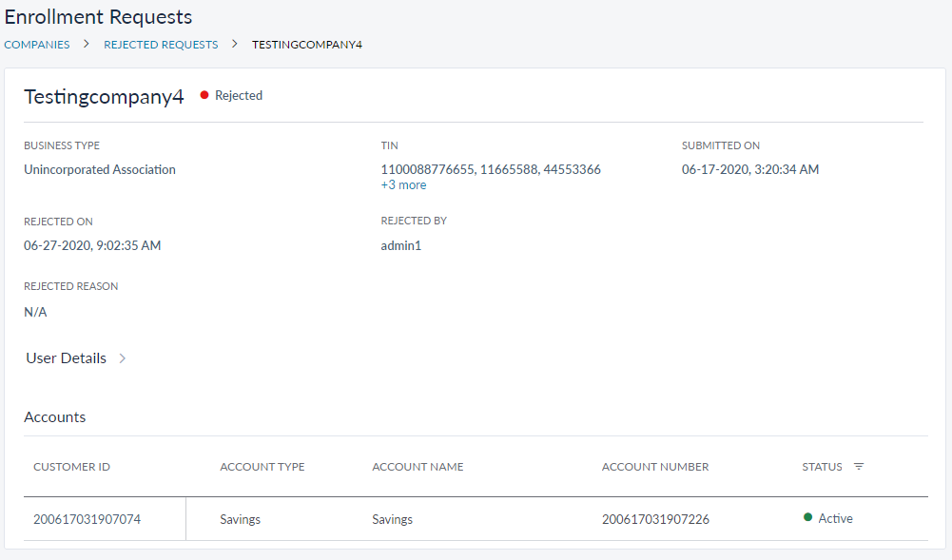
Task: Click the CUSTOMER ID column header
Action: click(x=72, y=467)
